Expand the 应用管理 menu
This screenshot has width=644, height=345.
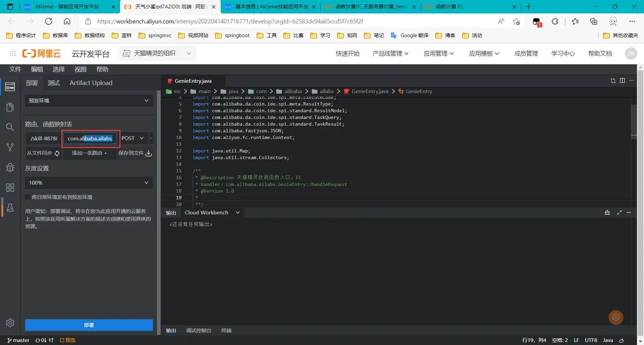439,53
